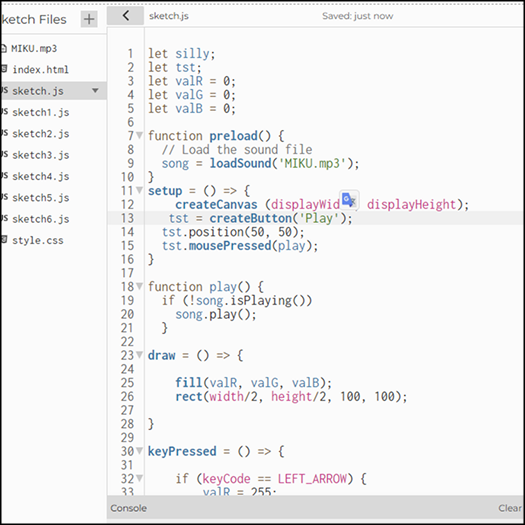Screen dimensions: 525x525
Task: Place cursor on 'let silly;' line 1
Action: [x=181, y=54]
